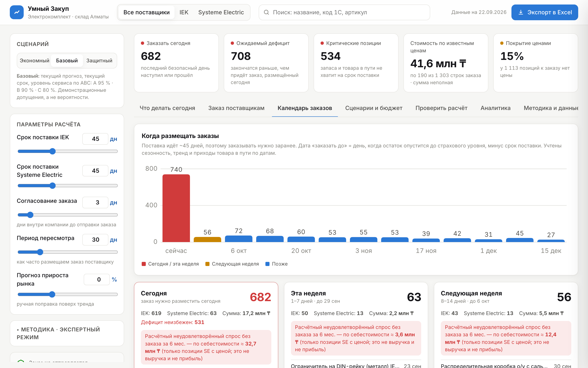The image size is (588, 368).
Task: Click the Ожидаемый дефицит 708 card
Action: (266, 63)
